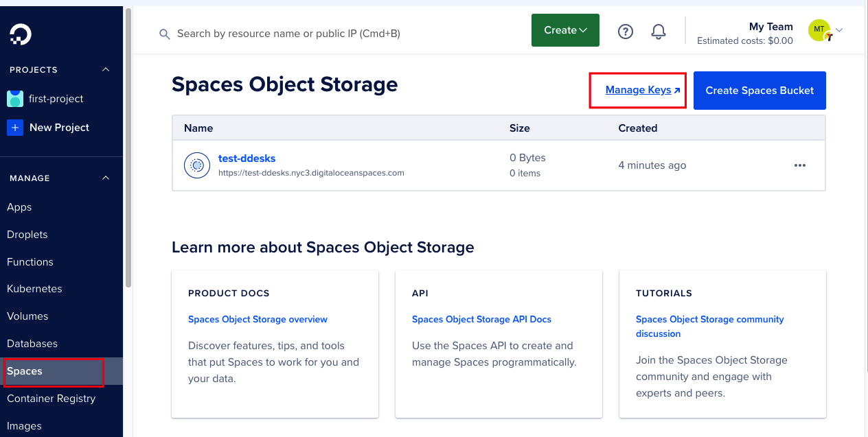
Task: Click the test-ddesks bucket URL text
Action: (x=311, y=173)
